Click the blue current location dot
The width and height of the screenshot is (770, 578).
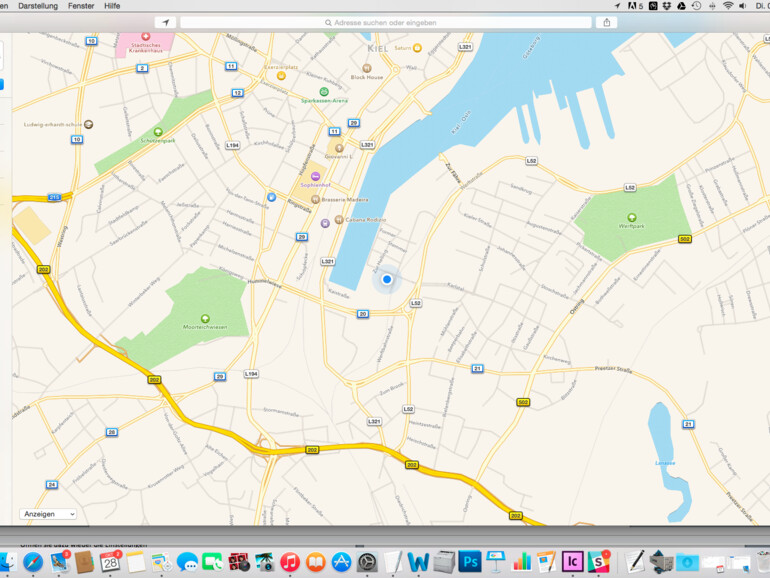[387, 280]
